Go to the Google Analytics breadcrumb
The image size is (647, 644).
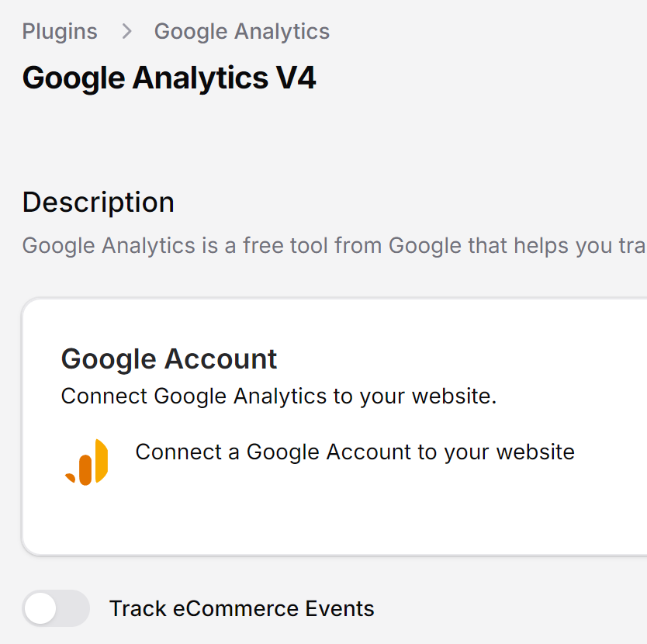242,32
